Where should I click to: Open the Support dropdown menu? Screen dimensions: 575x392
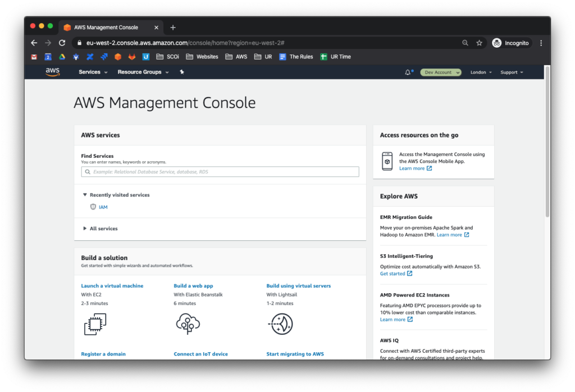pyautogui.click(x=512, y=72)
